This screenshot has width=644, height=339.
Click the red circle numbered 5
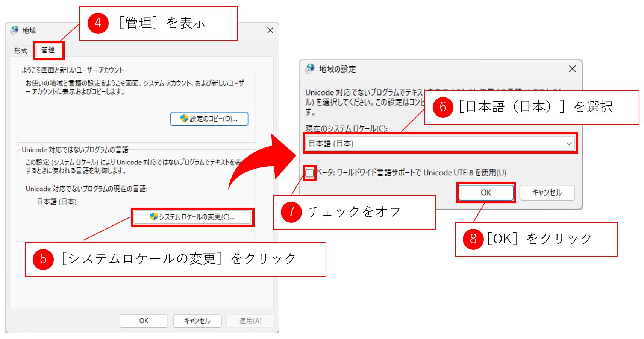43,259
